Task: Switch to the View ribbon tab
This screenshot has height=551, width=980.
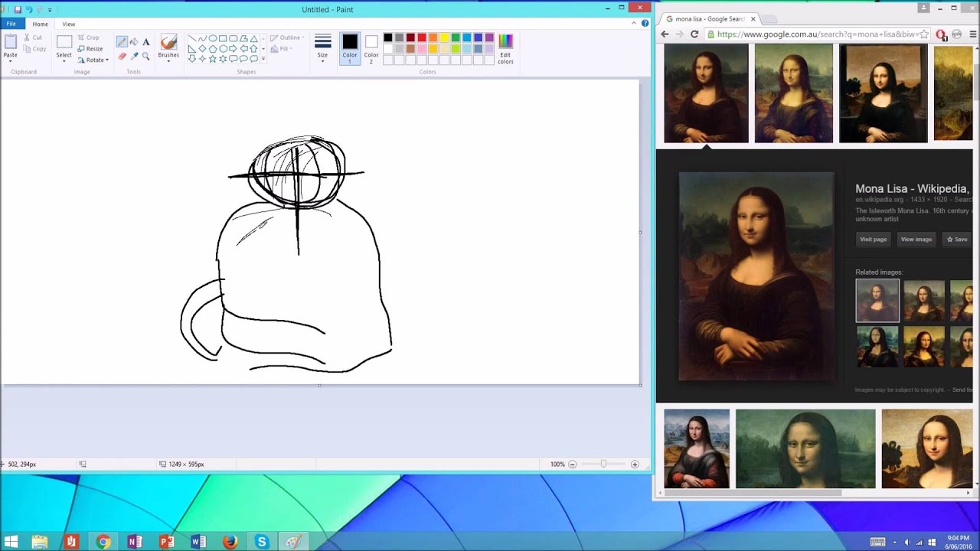Action: coord(69,24)
